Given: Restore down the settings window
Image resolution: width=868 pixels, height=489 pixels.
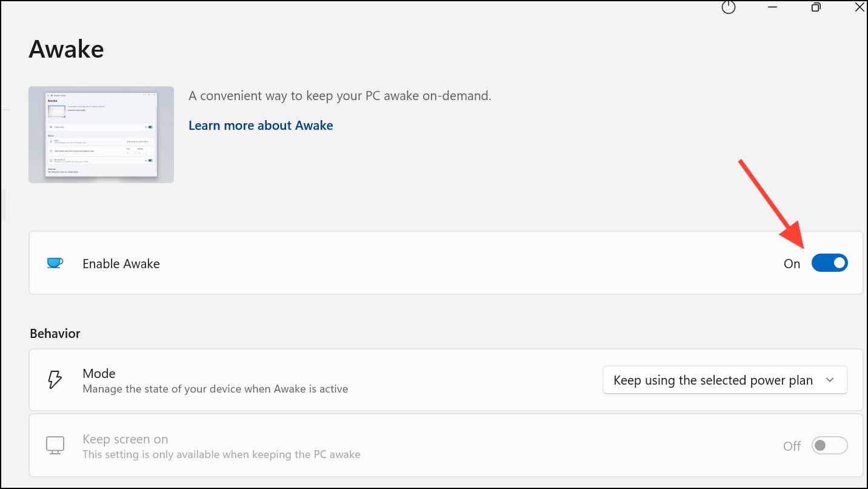Looking at the screenshot, I should 816,7.
